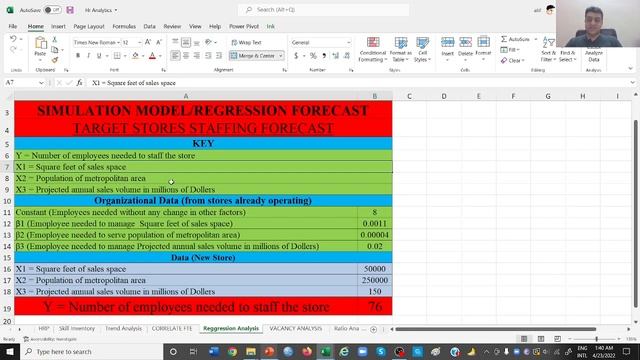The image size is (640, 360).
Task: Align text left in cell
Action: [175, 56]
